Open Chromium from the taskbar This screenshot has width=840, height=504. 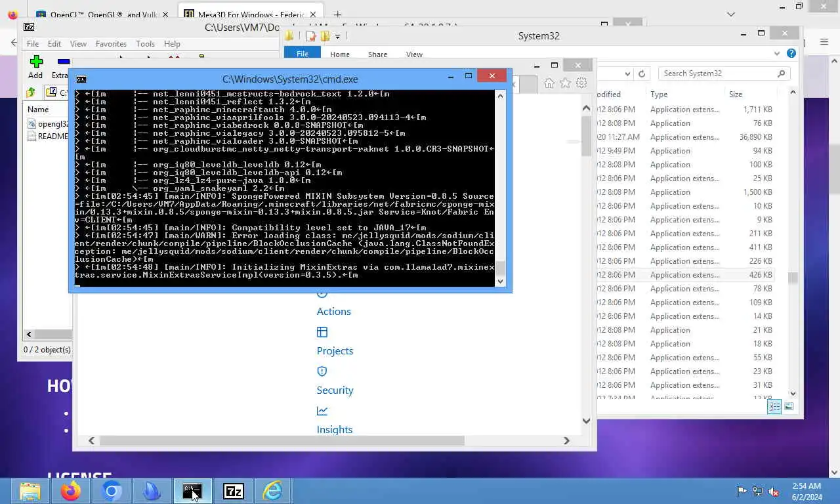[112, 491]
